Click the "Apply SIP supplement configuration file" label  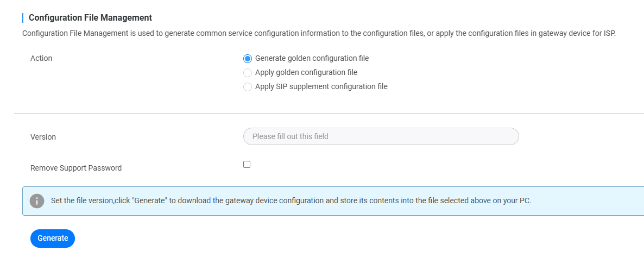[321, 87]
